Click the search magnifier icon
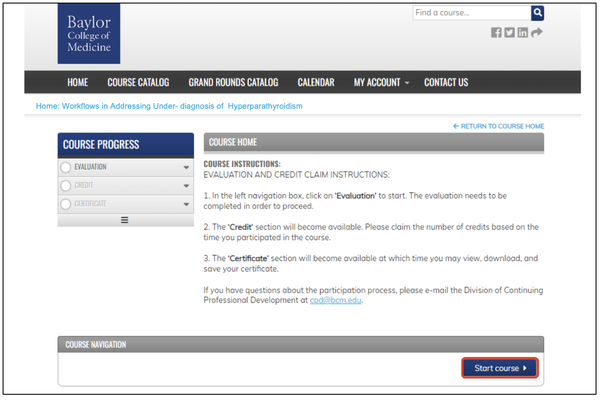The image size is (600, 400). (x=537, y=13)
